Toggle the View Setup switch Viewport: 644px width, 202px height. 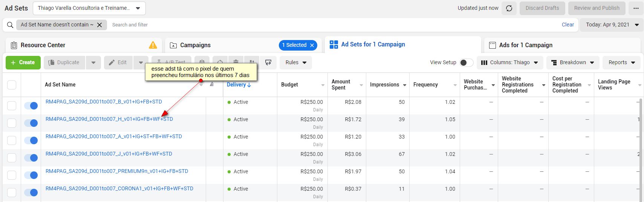point(467,63)
